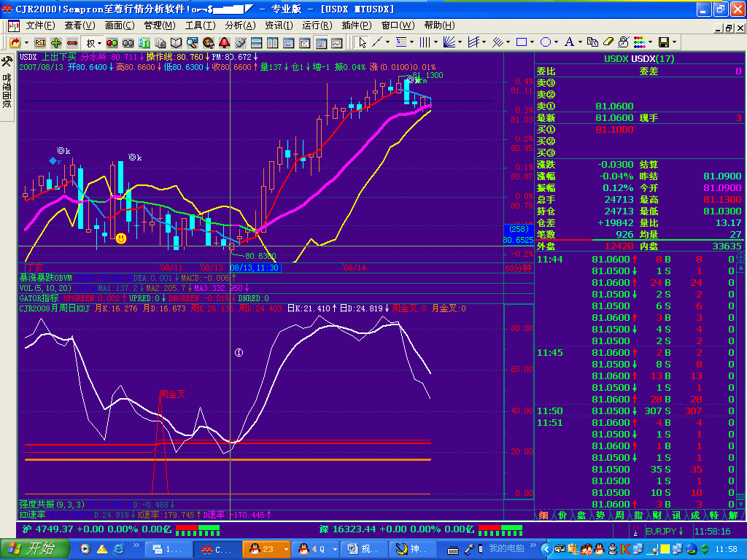Select the vertical split window layout icon
Image resolution: width=747 pixels, height=560 pixels.
(273, 43)
